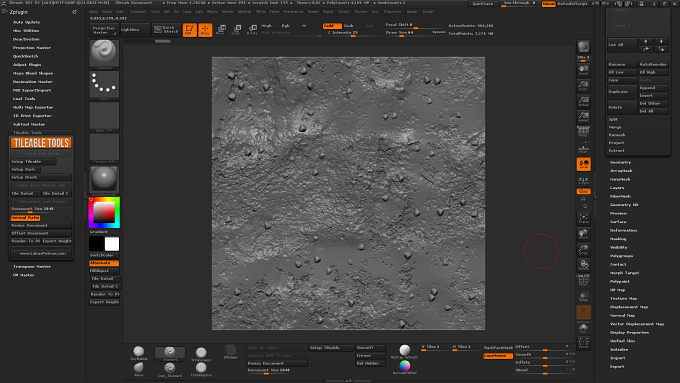Expand the Geometry subpalette
680x383 pixels.
(621, 162)
